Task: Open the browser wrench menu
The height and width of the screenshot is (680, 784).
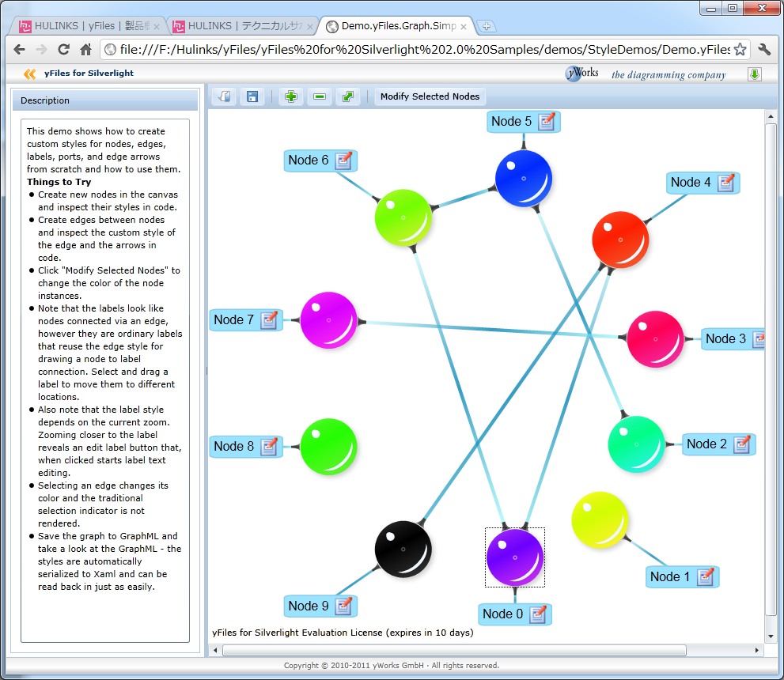Action: pos(764,50)
